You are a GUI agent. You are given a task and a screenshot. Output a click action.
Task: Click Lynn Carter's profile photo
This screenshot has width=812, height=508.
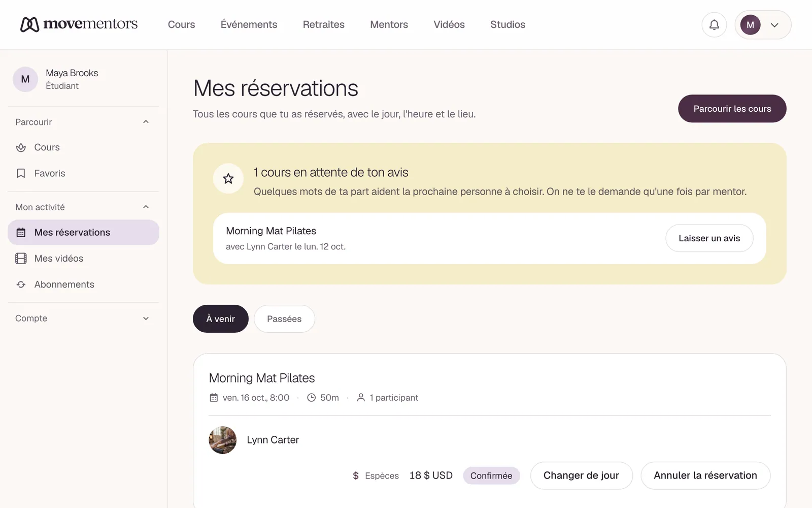pyautogui.click(x=222, y=440)
